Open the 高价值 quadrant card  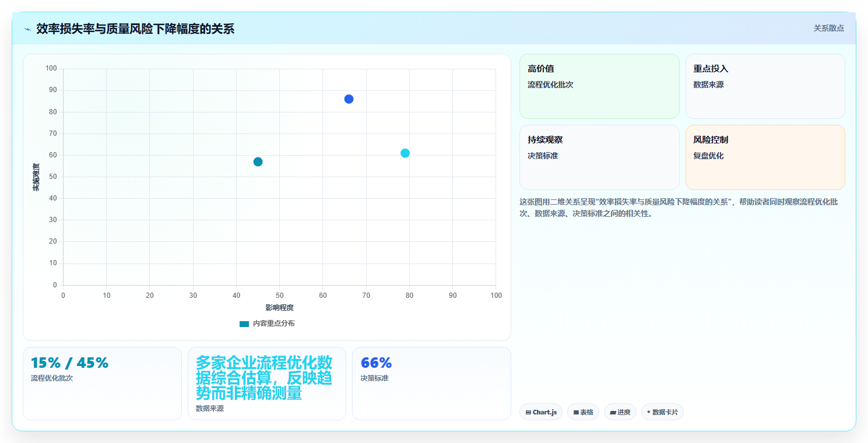coord(599,86)
